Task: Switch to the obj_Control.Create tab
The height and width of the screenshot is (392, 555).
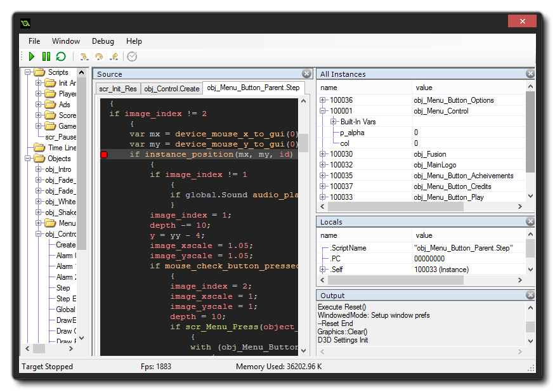Action: click(171, 89)
